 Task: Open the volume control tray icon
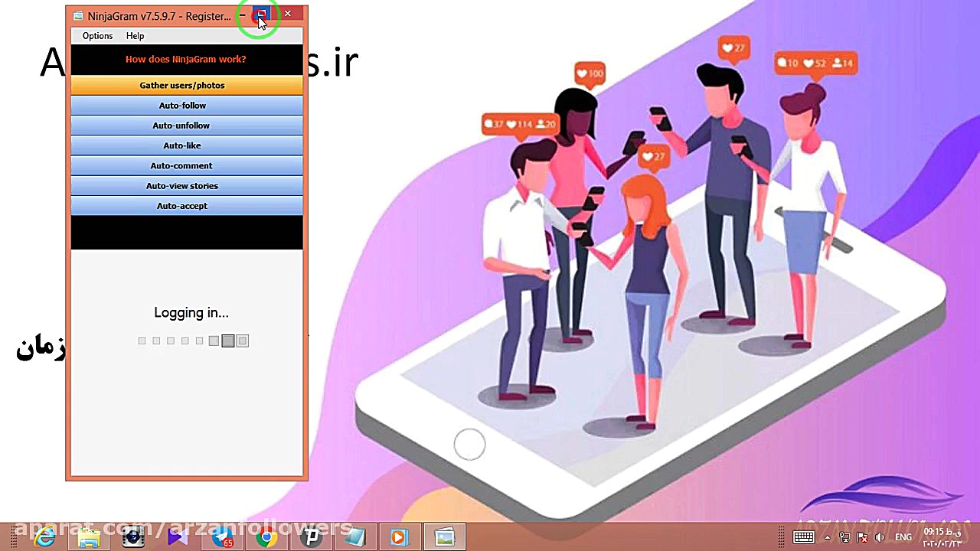point(880,537)
